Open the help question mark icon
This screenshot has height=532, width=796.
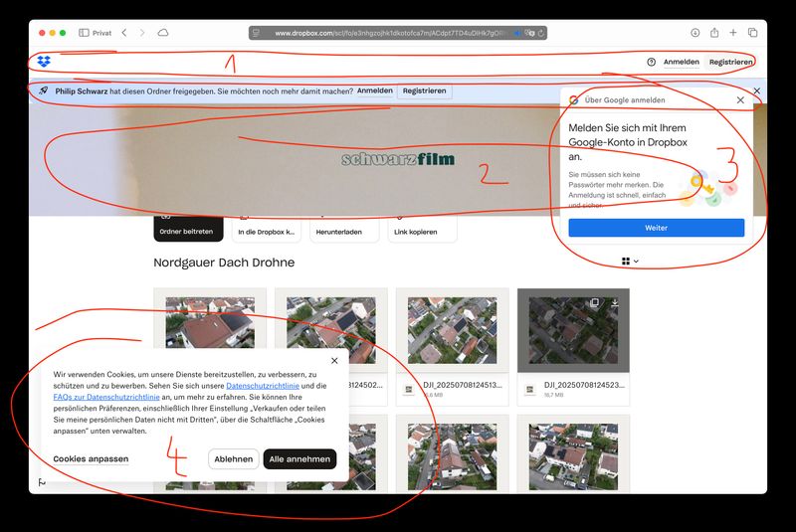[x=652, y=62]
